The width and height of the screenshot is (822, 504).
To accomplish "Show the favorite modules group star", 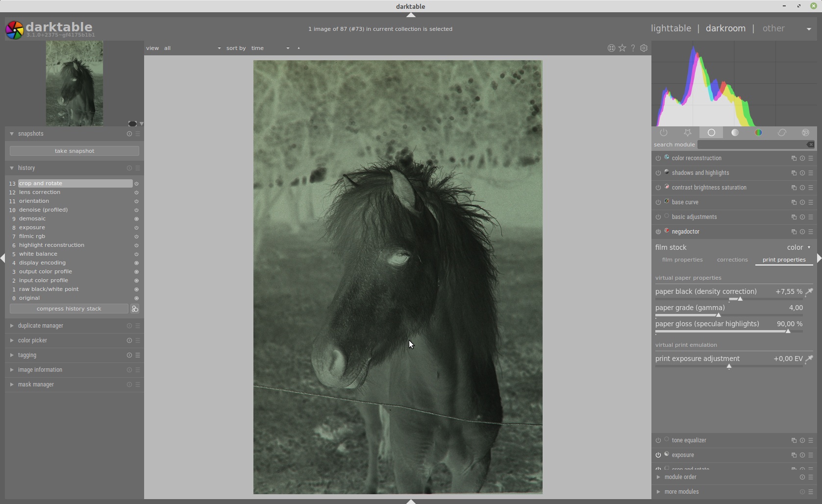I will [687, 133].
